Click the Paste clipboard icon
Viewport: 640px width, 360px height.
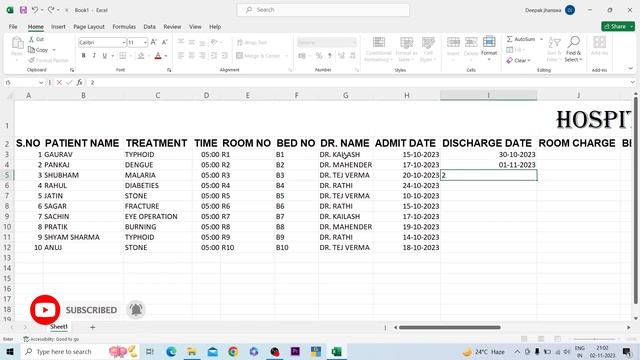click(x=17, y=42)
